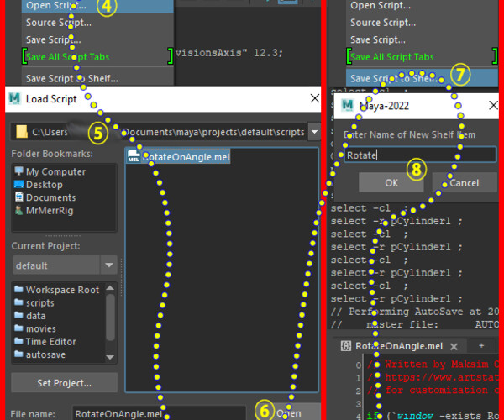This screenshot has height=420, width=504.
Task: Click Workspace Root folder icon
Action: (19, 289)
